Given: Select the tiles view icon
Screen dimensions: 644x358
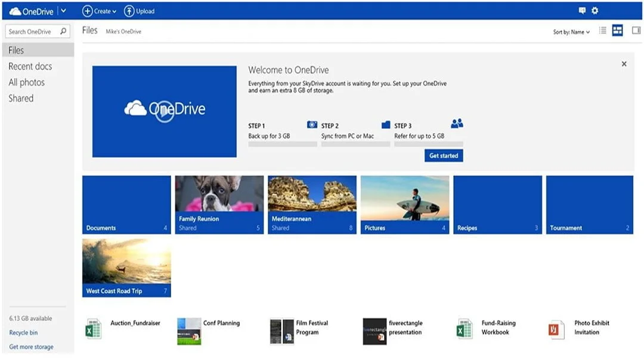Looking at the screenshot, I should (617, 31).
